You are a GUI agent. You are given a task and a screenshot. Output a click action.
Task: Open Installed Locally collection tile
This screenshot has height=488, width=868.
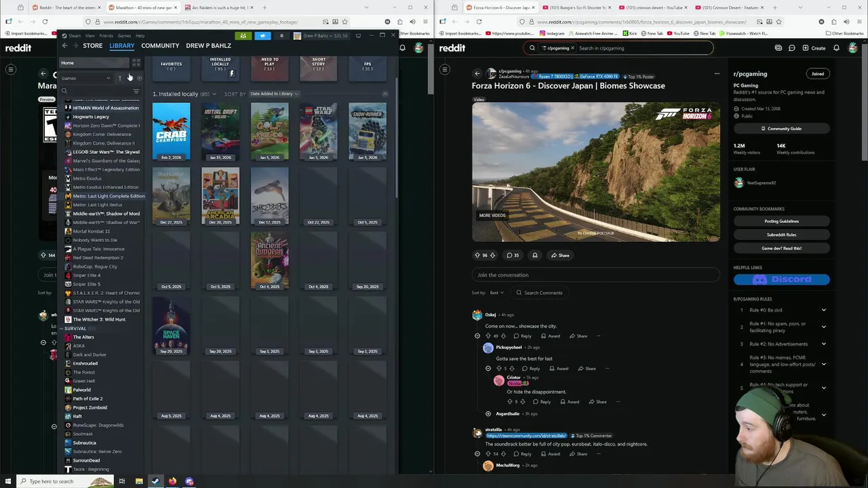[x=220, y=68]
